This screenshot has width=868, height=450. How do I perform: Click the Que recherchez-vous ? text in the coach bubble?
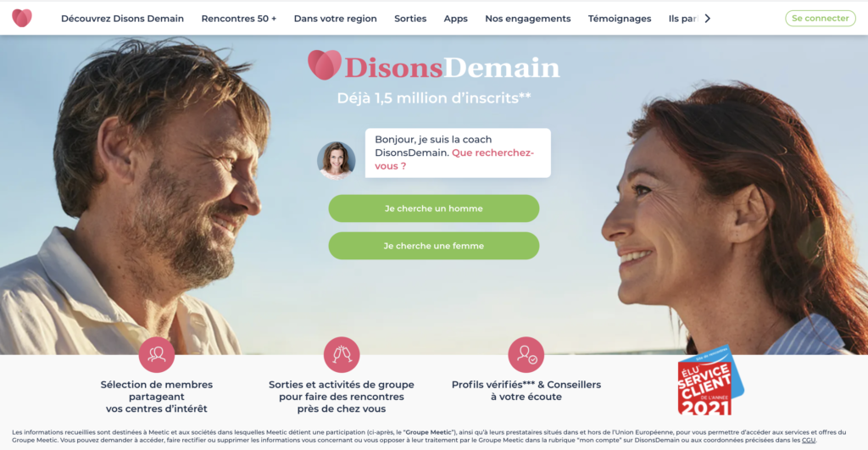click(454, 159)
